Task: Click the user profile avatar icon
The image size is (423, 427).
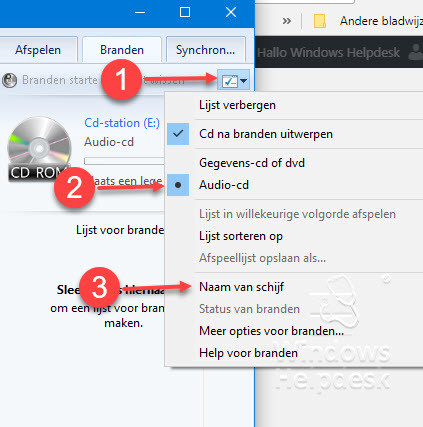Action: click(416, 52)
